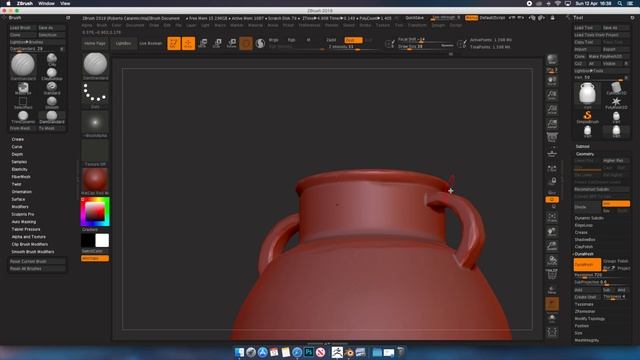The image size is (640, 360).
Task: Click the QuickSave button
Action: point(414,18)
